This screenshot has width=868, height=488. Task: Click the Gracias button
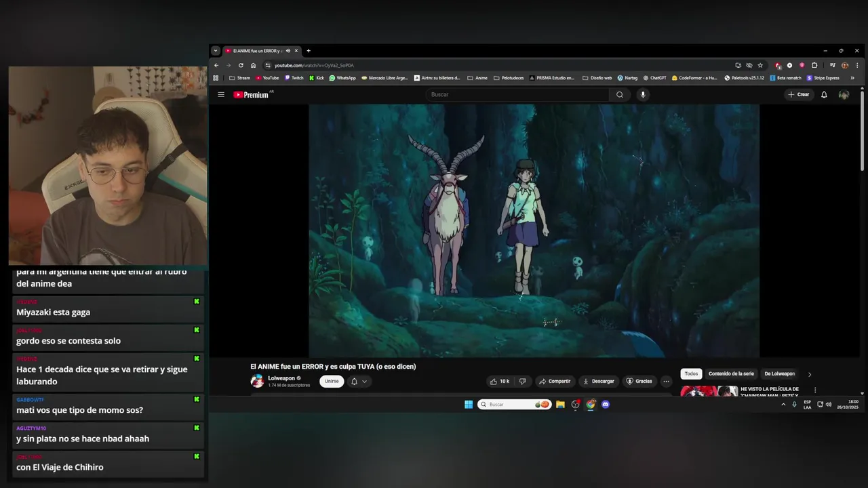tap(639, 382)
